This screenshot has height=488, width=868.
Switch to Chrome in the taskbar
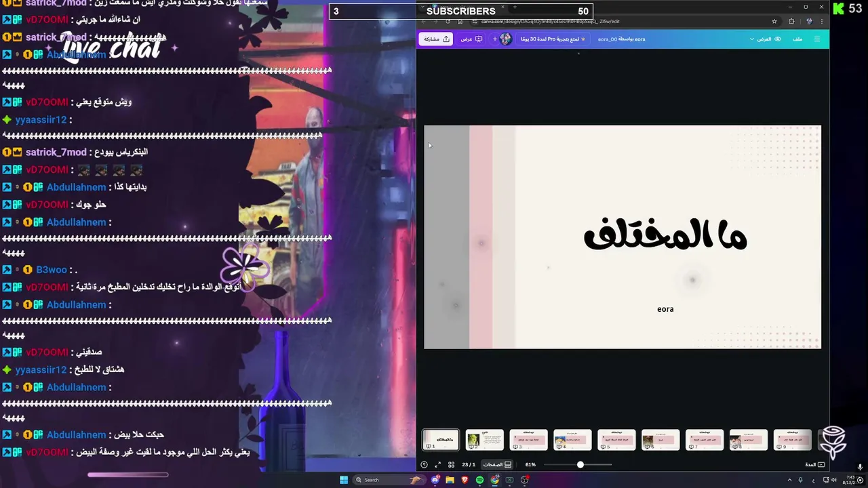pos(495,480)
